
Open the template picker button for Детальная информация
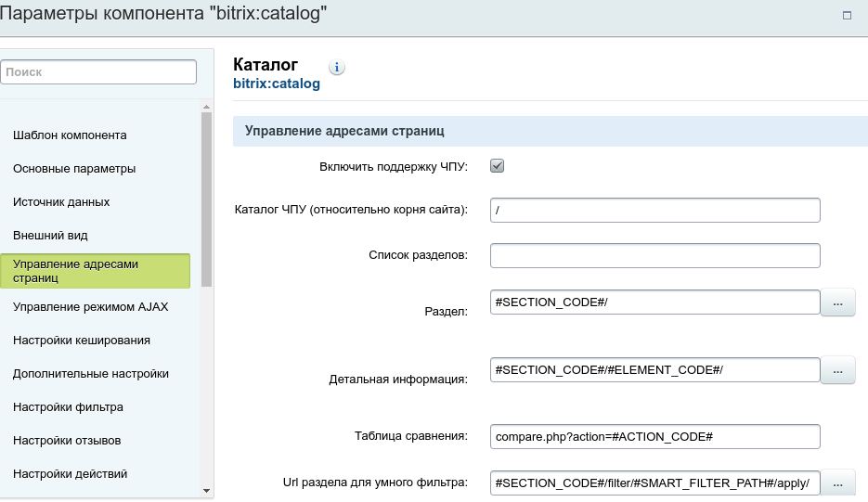[837, 370]
